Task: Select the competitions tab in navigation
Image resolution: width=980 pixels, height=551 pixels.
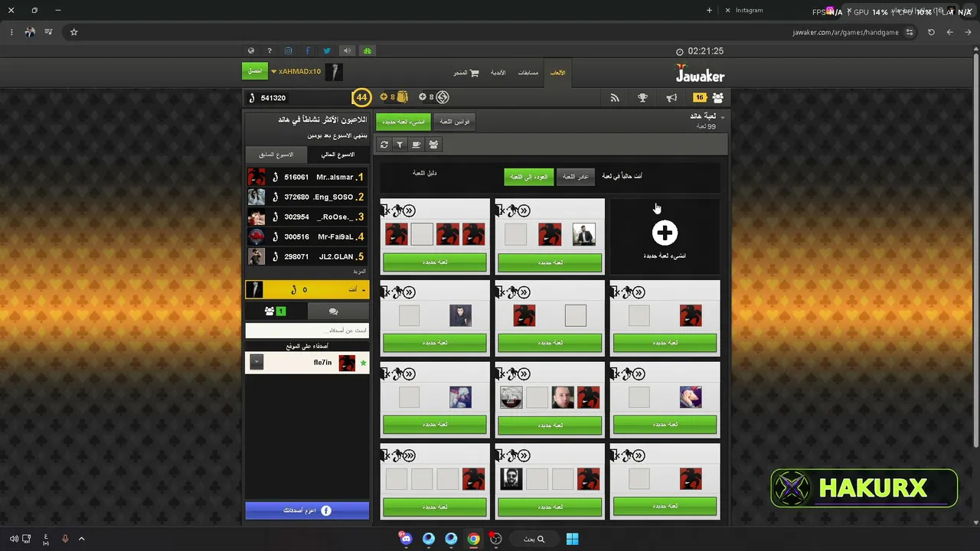Action: pos(528,73)
